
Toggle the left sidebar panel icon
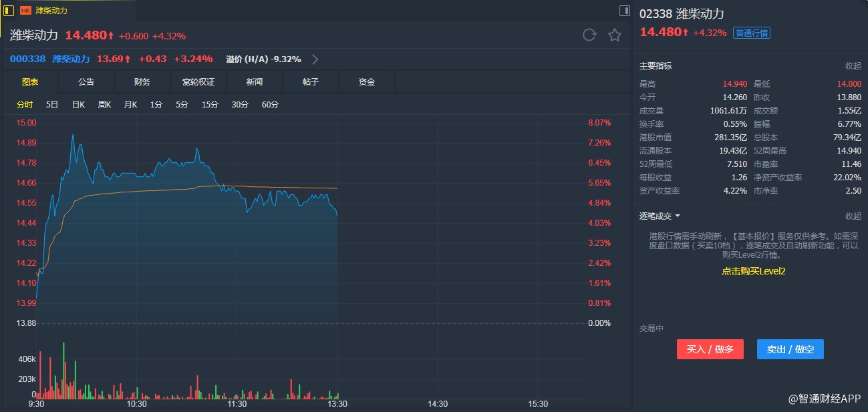coord(9,11)
